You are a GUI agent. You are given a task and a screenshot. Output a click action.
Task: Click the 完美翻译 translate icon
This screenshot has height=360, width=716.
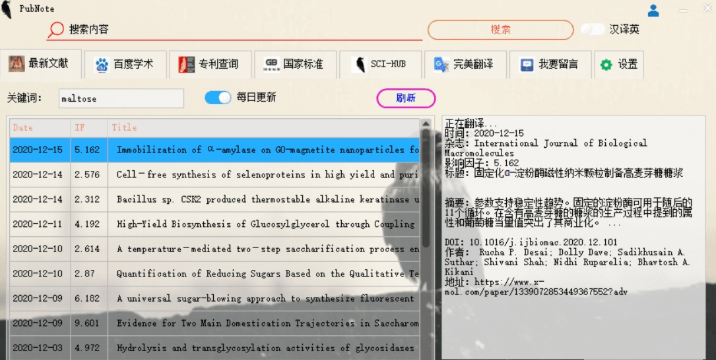(441, 64)
